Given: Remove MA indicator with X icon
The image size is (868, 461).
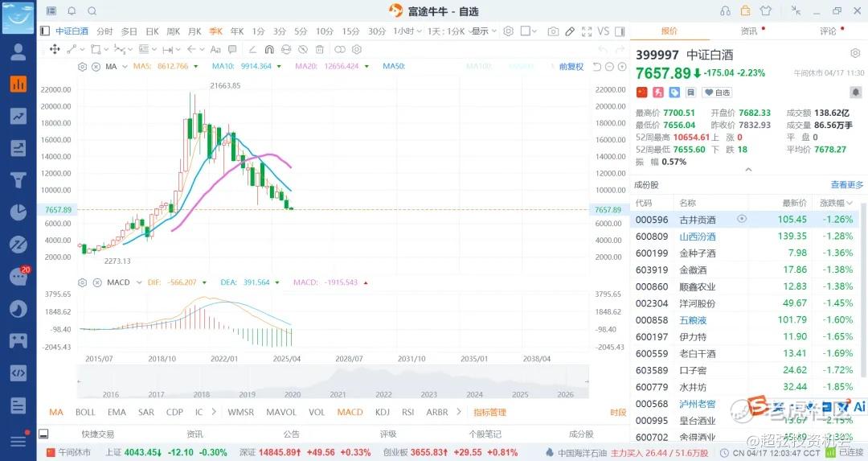Looking at the screenshot, I should 96,67.
